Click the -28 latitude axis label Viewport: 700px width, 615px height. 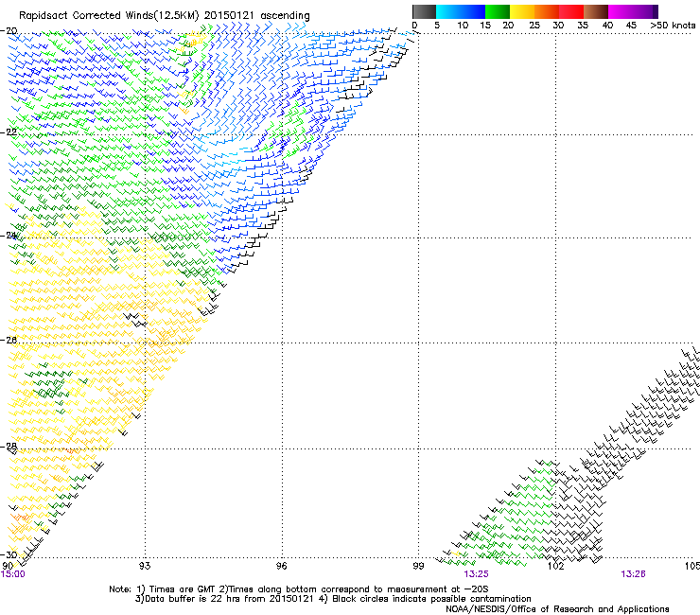tap(9, 447)
